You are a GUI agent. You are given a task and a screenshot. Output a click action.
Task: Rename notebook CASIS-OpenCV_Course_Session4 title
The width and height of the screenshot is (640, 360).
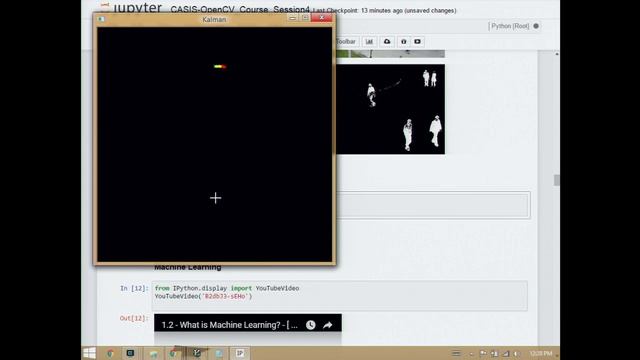(240, 9)
